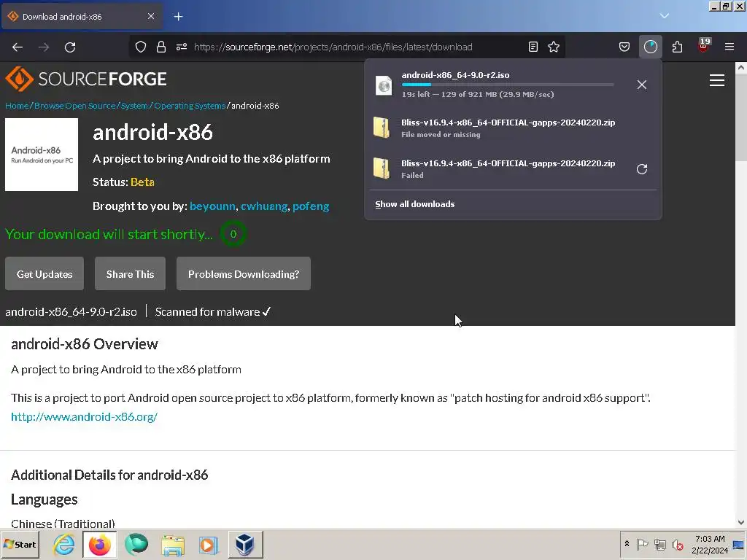Open the Action Center flag icon
The height and width of the screenshot is (560, 747).
pyautogui.click(x=642, y=544)
